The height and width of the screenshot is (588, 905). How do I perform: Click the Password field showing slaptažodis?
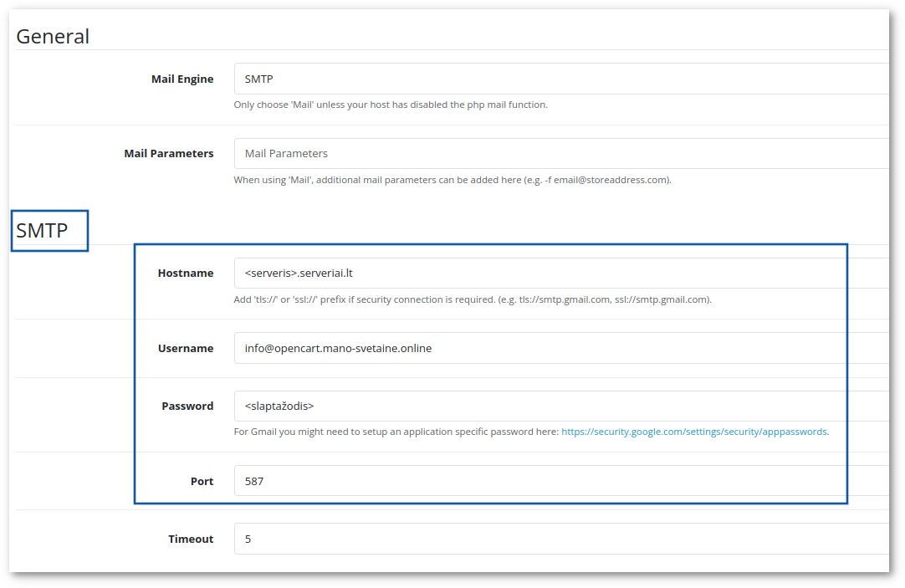point(561,406)
